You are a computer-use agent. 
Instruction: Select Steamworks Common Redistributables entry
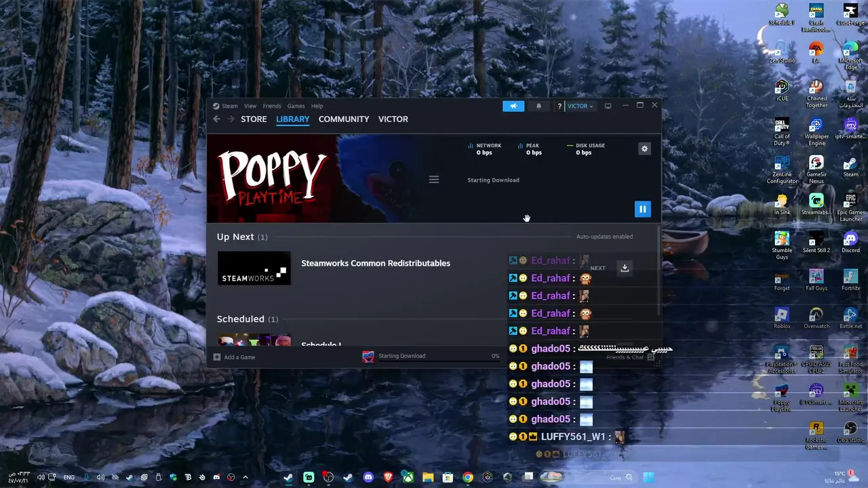click(x=376, y=263)
